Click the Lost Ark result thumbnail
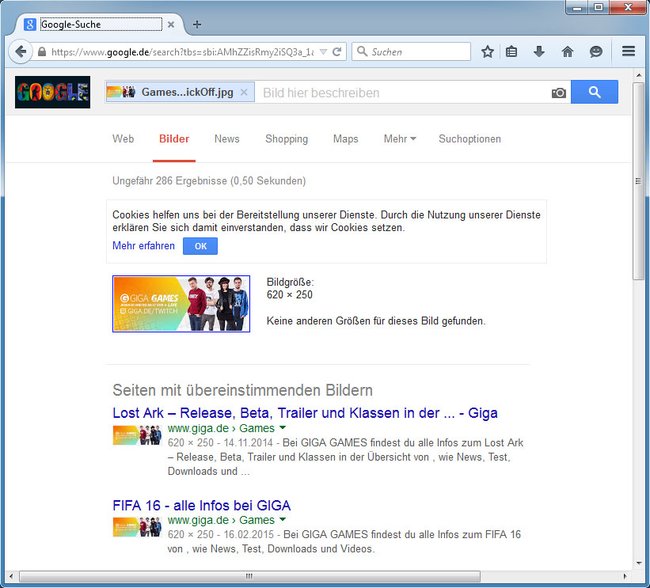Image resolution: width=650 pixels, height=588 pixels. pyautogui.click(x=137, y=435)
